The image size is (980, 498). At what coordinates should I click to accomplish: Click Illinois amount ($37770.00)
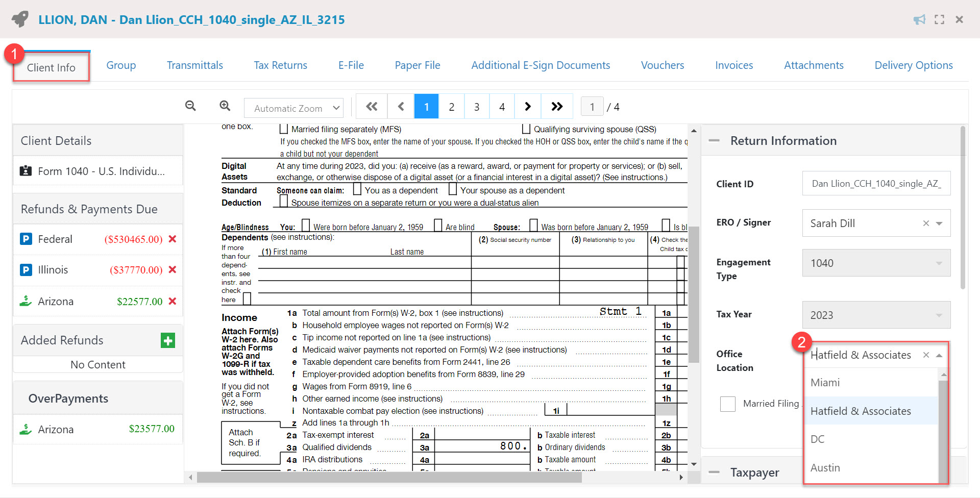[136, 269]
